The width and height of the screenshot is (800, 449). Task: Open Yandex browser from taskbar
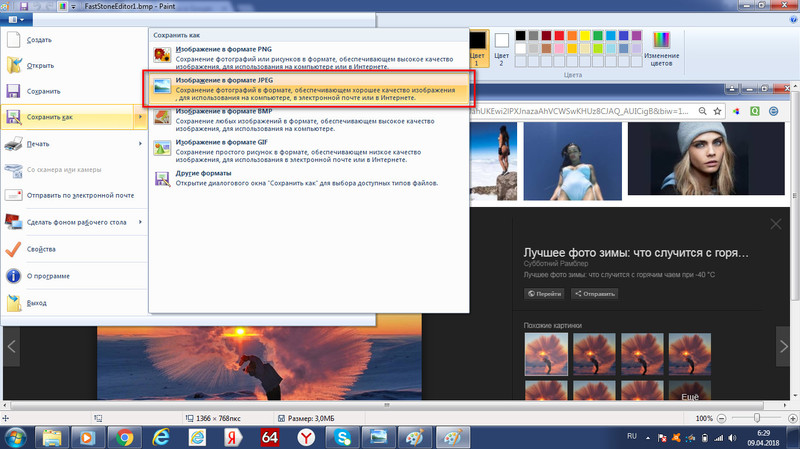(306, 438)
